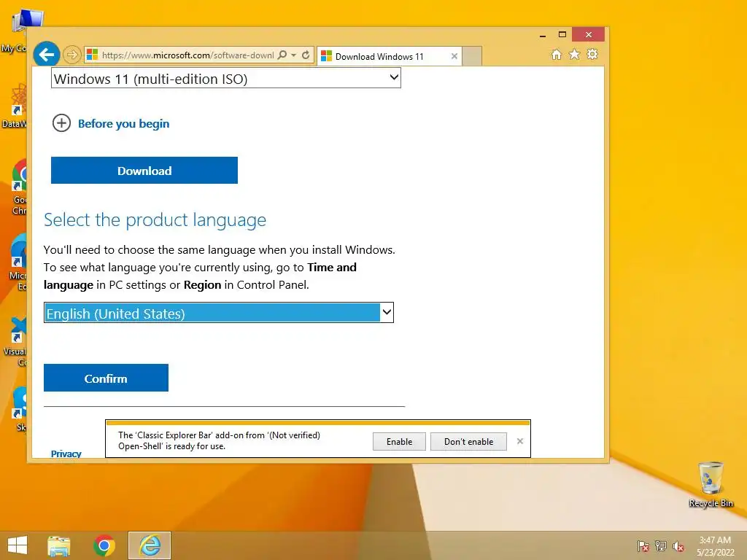Click the blue Download button

(144, 171)
